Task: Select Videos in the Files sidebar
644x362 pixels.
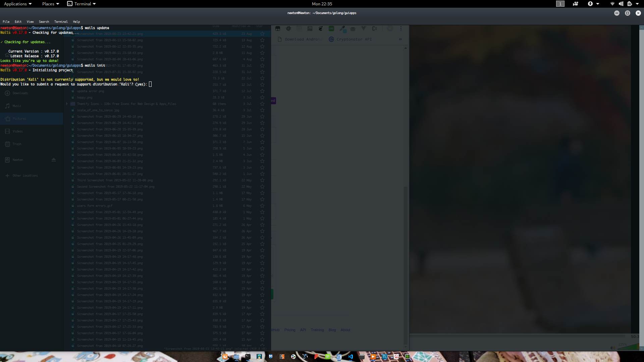Action: click(17, 131)
